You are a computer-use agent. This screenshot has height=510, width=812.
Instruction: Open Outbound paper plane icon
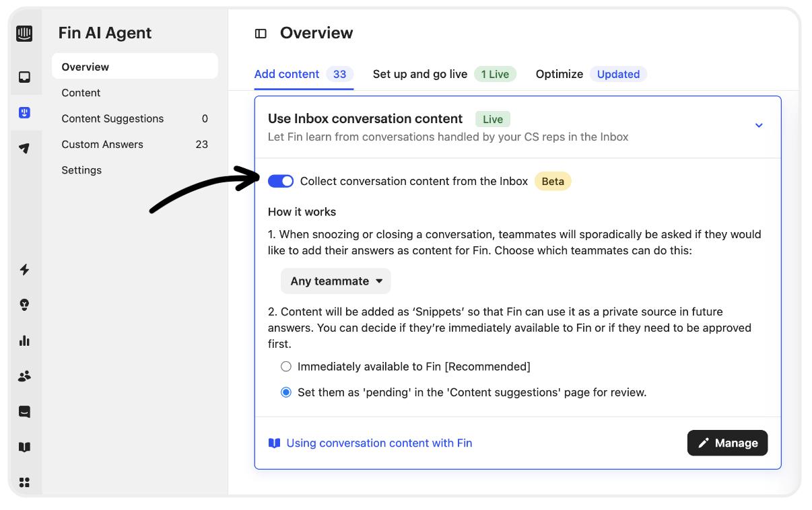(24, 148)
